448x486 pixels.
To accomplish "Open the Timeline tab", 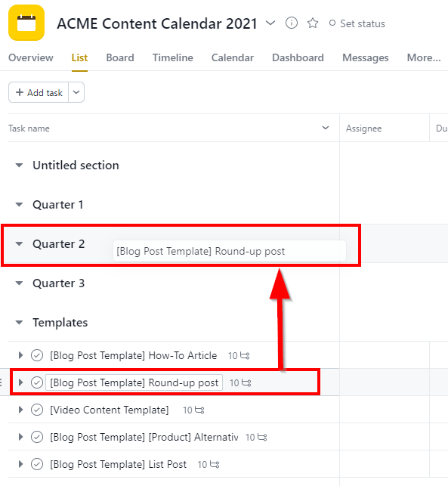I will click(x=172, y=57).
